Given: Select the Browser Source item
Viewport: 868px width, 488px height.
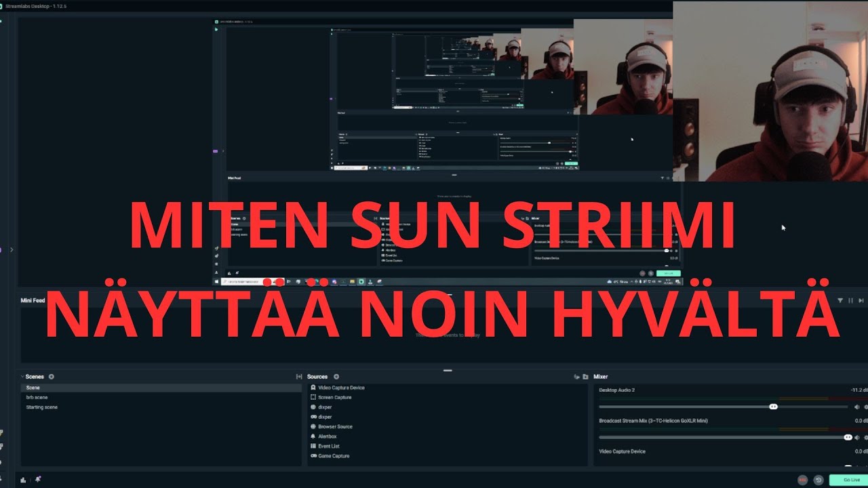Looking at the screenshot, I should (447, 427).
